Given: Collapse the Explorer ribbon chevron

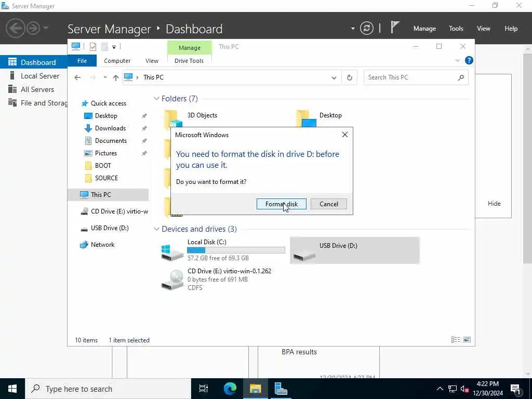Looking at the screenshot, I should 457,60.
